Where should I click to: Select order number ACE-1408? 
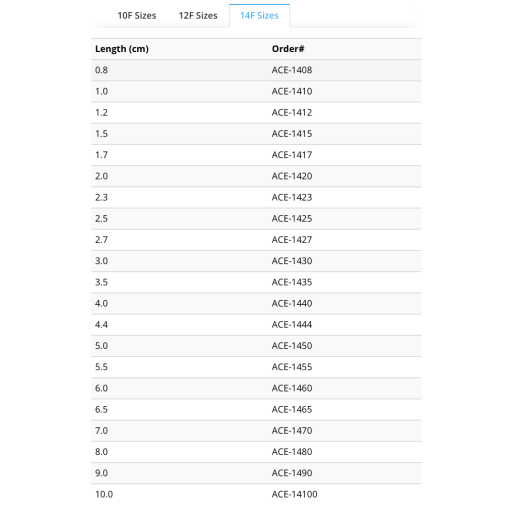pyautogui.click(x=292, y=70)
